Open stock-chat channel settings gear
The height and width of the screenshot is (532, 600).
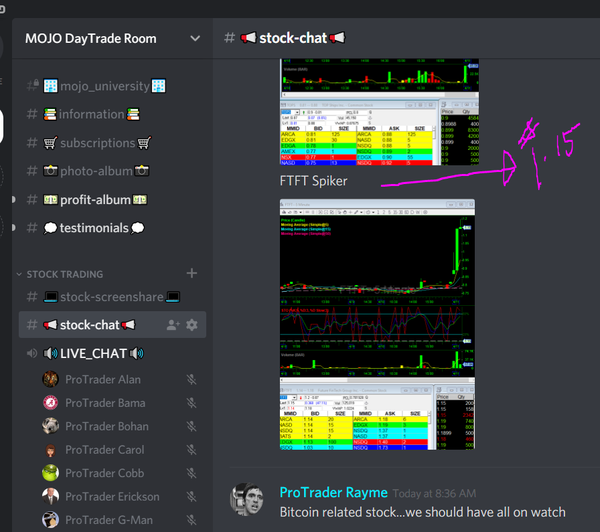(x=192, y=325)
